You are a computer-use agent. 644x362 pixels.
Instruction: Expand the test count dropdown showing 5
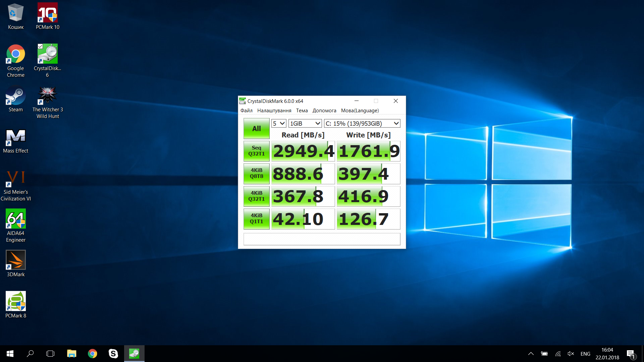click(x=278, y=123)
